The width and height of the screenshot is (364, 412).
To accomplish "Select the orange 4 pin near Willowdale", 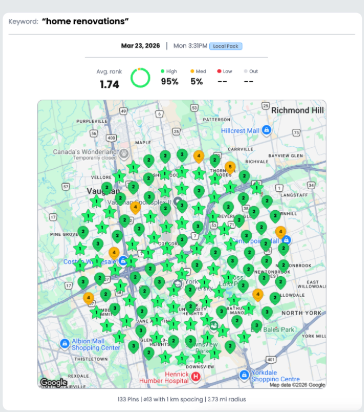I will 257,295.
